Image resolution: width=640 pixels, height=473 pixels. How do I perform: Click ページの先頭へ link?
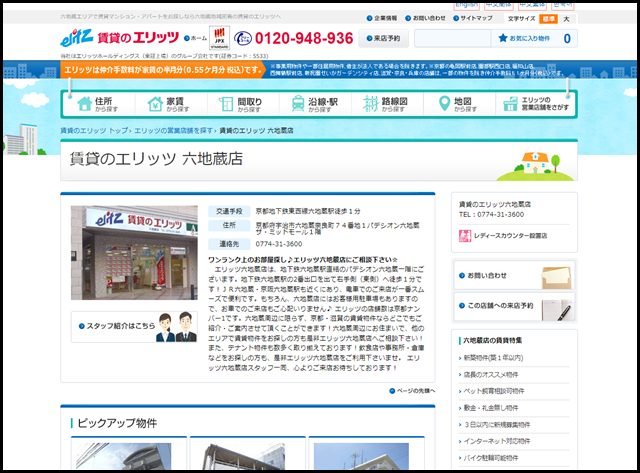coord(412,391)
